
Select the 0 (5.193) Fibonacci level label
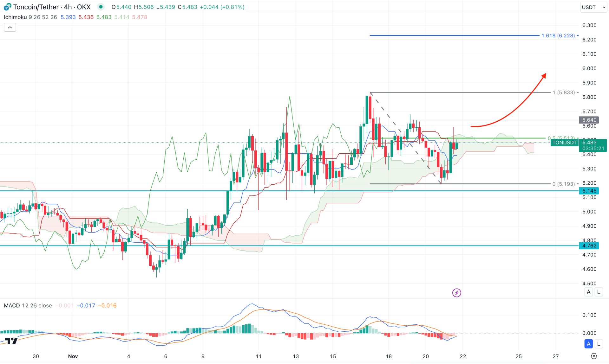pos(564,184)
